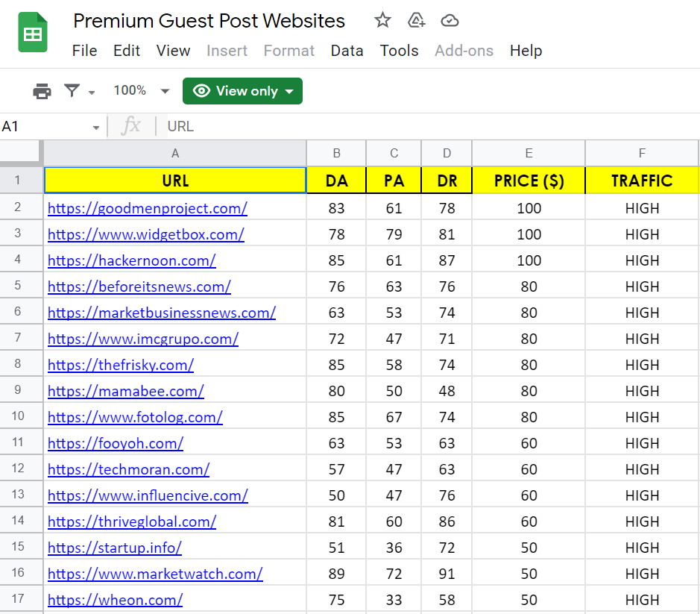Select DR value 86 in thriveglobal row
This screenshot has width=700, height=614.
tap(447, 521)
